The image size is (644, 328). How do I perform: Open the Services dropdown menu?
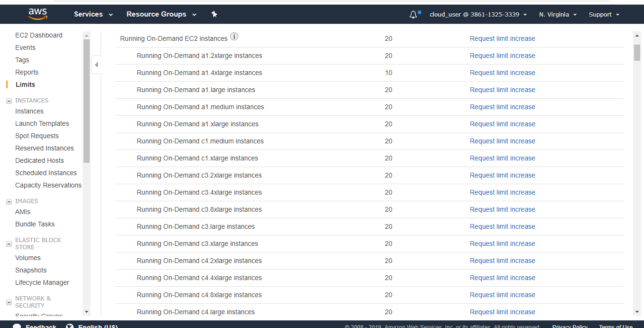pos(93,14)
